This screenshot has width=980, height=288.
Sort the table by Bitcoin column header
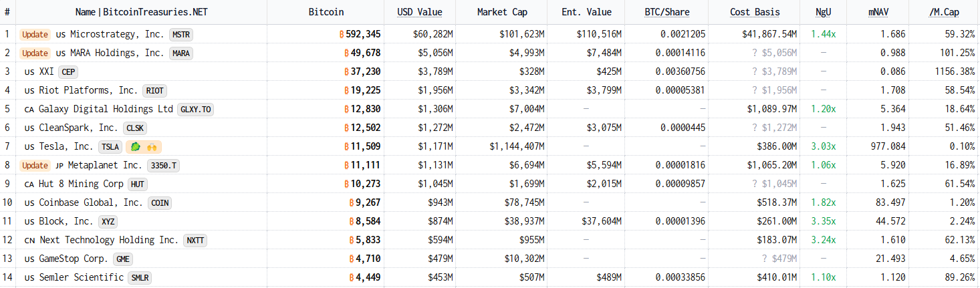point(326,12)
